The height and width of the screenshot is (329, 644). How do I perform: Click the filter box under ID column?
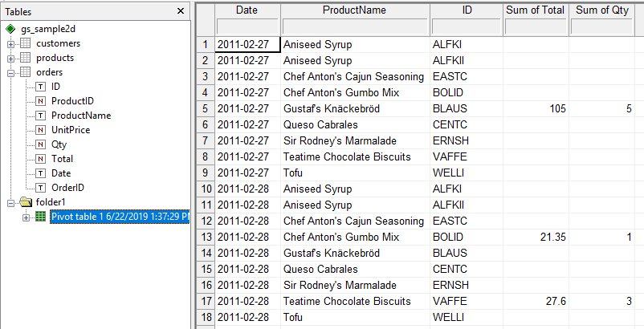pos(467,26)
